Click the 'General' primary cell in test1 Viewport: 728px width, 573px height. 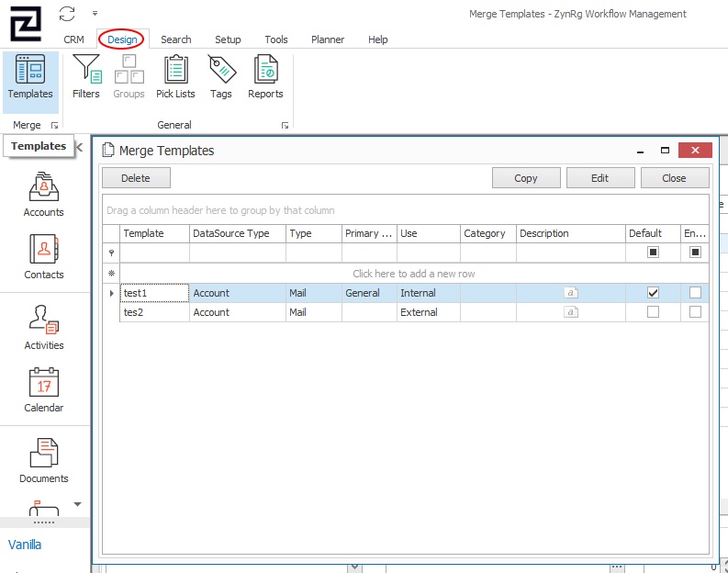[x=370, y=293]
